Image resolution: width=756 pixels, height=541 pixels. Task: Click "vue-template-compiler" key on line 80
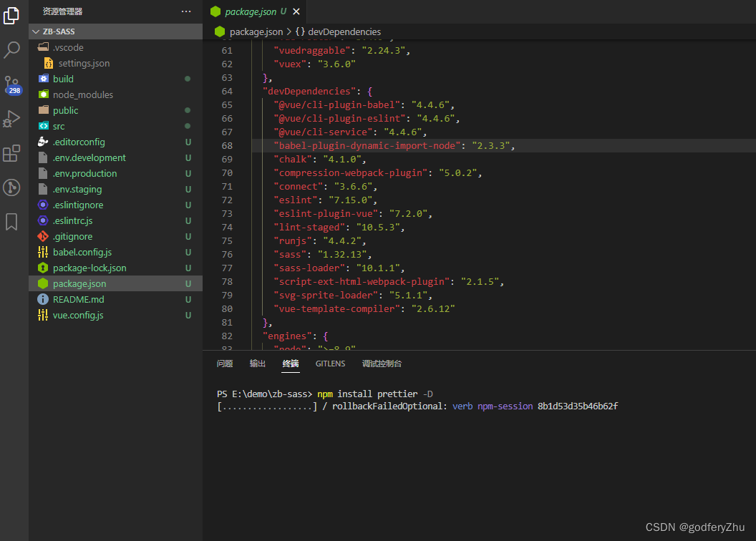tap(336, 309)
